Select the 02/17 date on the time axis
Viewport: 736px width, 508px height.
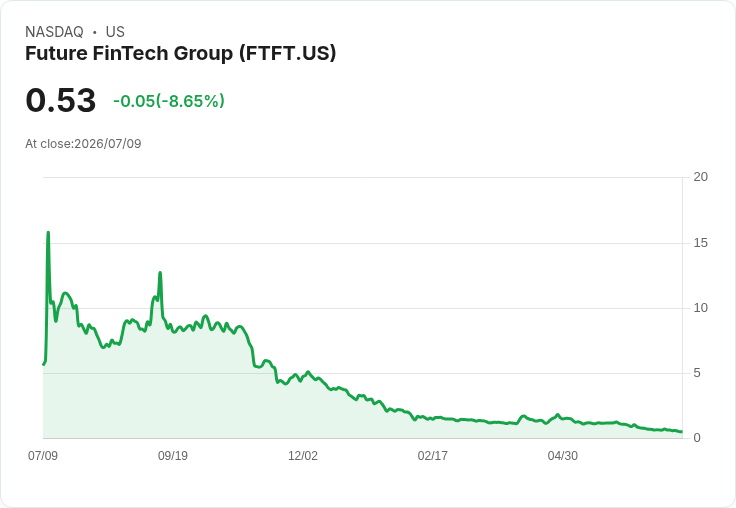(432, 456)
